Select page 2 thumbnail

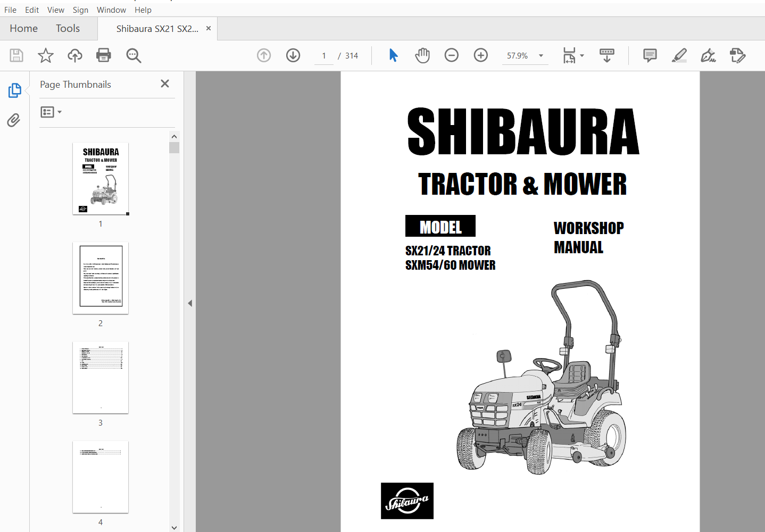click(101, 278)
